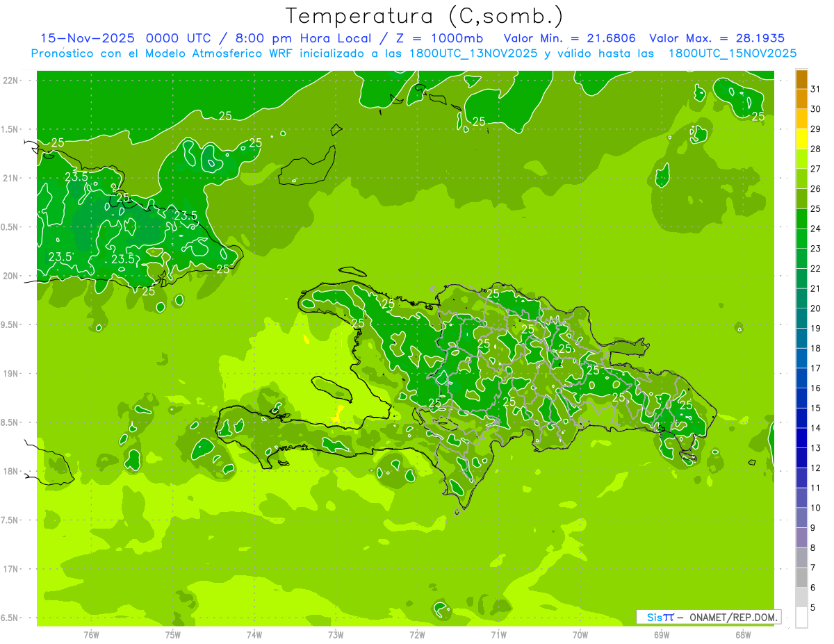Click the 68W longitude axis label
The width and height of the screenshot is (834, 644).
(742, 634)
